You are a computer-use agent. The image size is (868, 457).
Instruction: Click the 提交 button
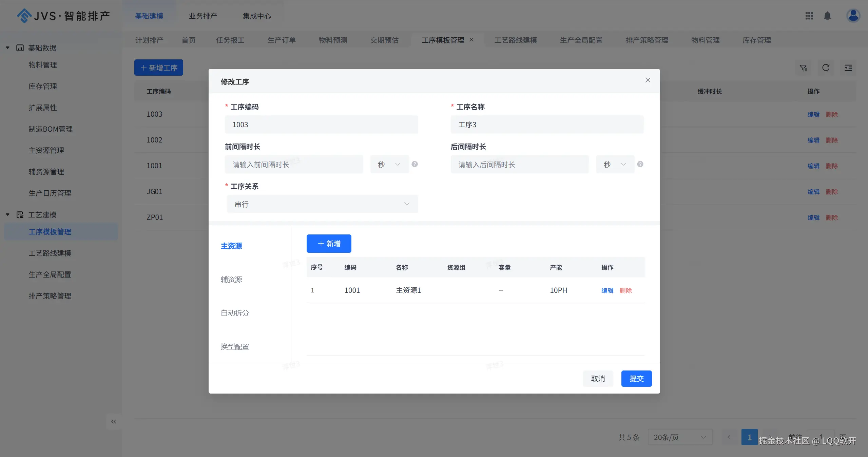click(636, 379)
